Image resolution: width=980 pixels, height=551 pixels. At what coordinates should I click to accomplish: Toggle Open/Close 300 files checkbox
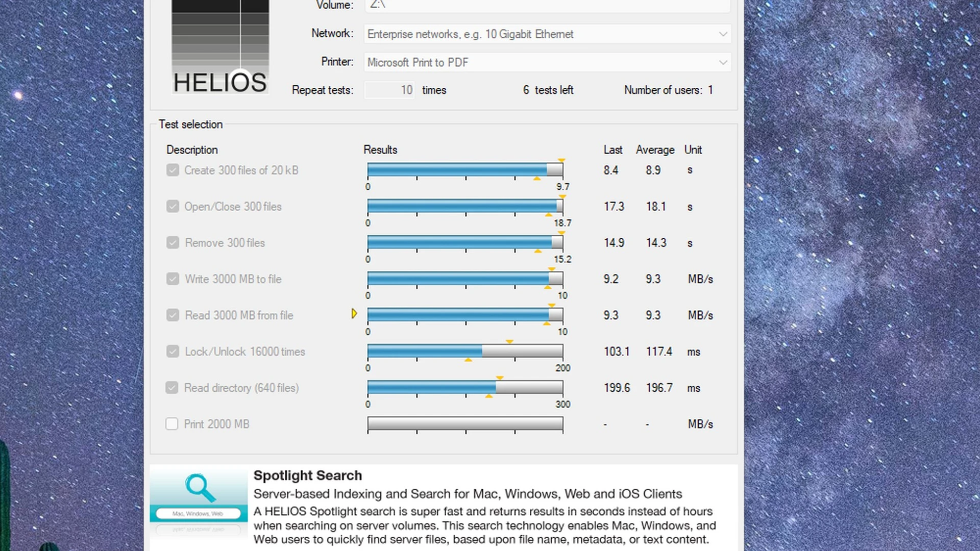pos(173,207)
